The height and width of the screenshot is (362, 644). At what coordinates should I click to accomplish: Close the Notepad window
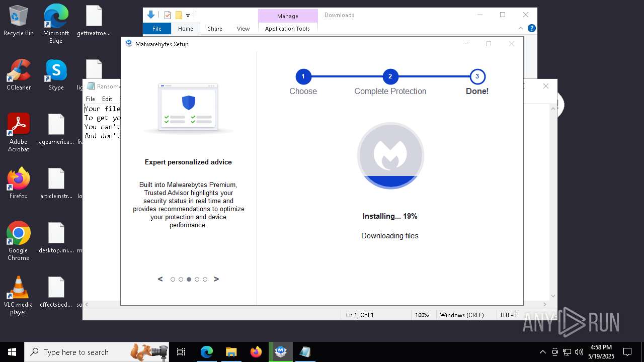(545, 86)
